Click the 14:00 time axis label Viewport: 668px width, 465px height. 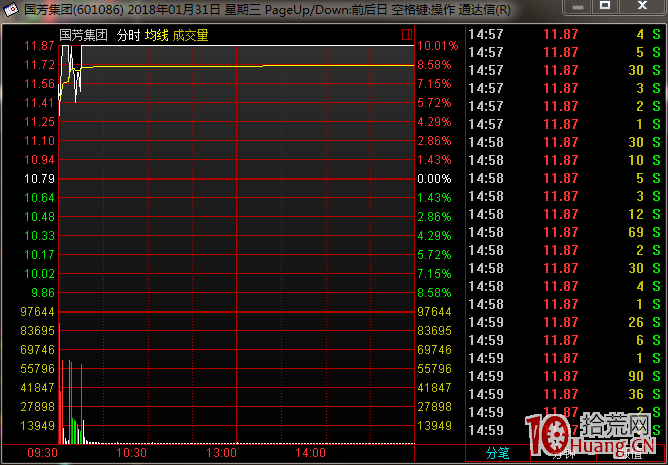pos(311,453)
